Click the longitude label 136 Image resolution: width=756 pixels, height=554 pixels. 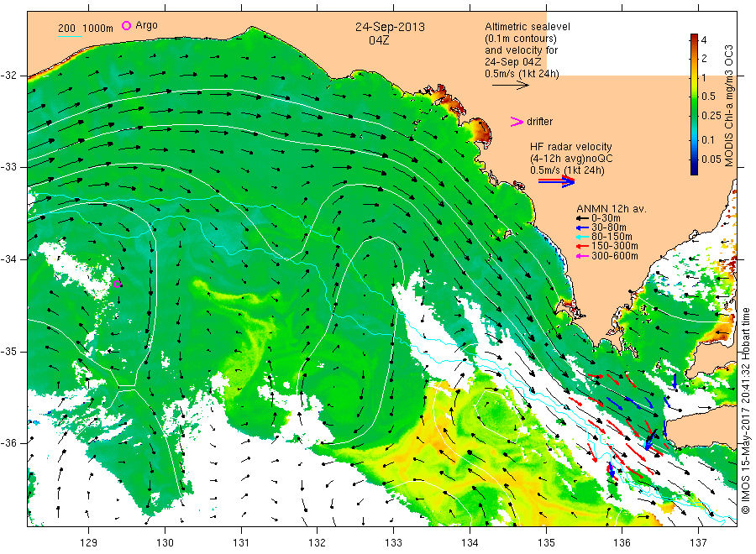622,543
